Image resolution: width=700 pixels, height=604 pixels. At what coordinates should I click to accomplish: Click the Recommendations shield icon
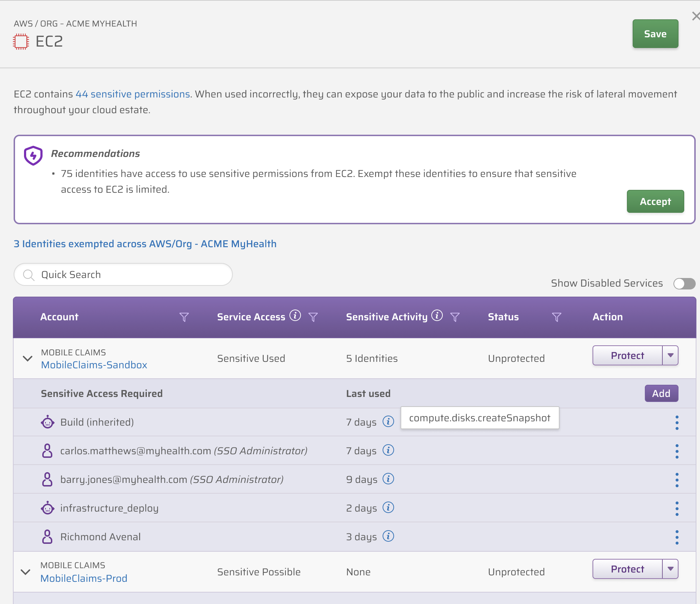click(x=33, y=155)
